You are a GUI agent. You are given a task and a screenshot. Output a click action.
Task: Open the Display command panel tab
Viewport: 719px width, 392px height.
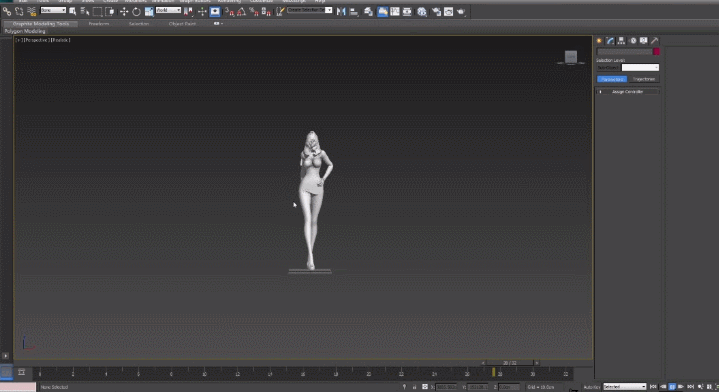pos(644,41)
